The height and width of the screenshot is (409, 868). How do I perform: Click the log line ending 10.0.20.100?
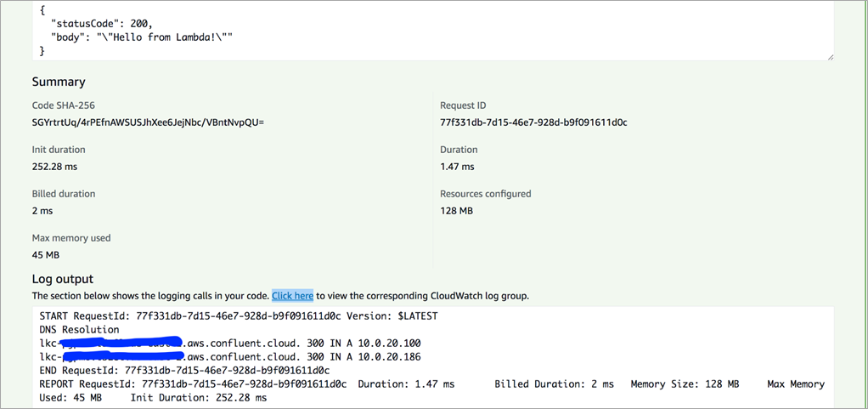coord(230,343)
